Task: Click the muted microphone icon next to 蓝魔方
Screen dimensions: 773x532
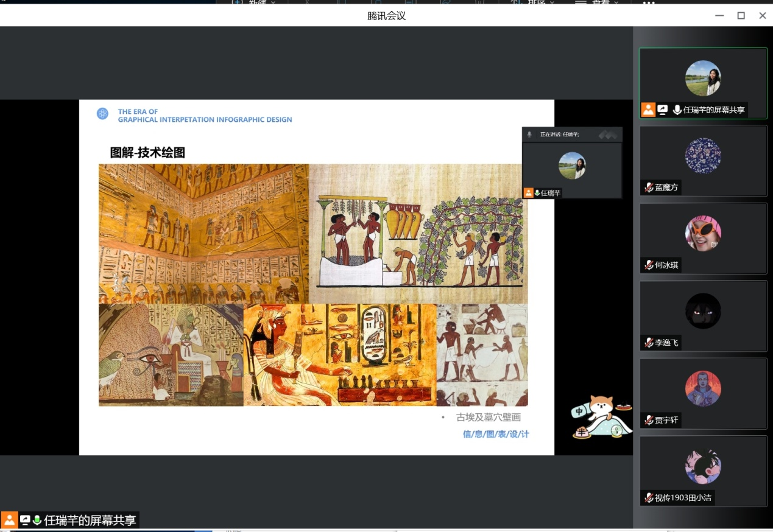Action: pyautogui.click(x=649, y=187)
